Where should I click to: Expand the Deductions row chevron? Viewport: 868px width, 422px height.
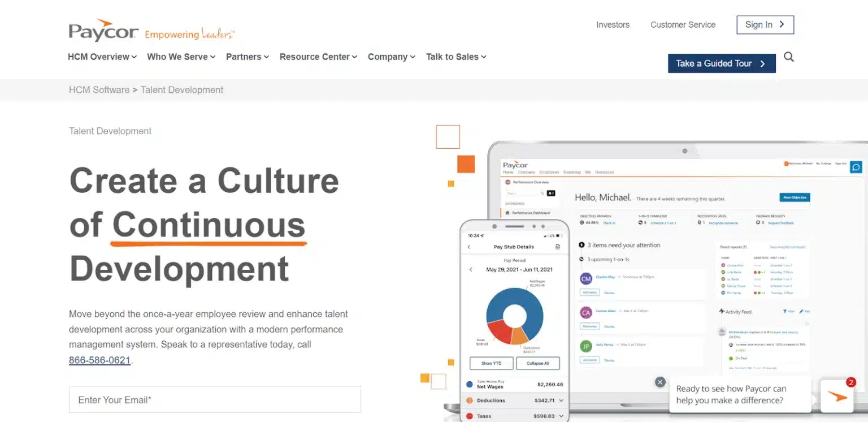[x=561, y=401]
